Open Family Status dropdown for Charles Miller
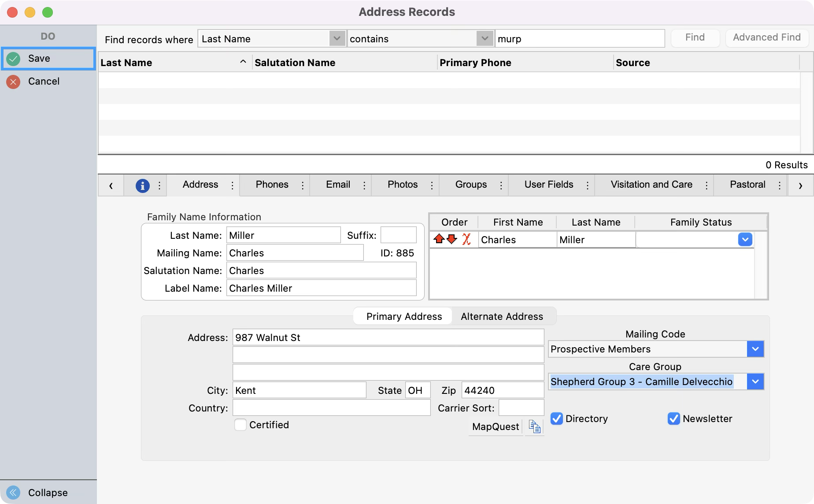This screenshot has width=814, height=504. coord(745,240)
